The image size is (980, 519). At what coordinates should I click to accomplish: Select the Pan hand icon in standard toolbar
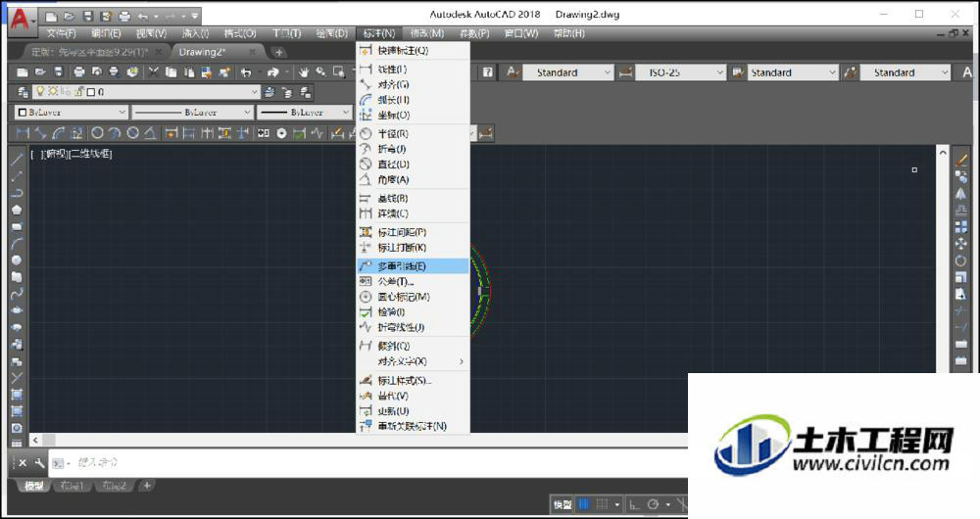coord(304,72)
